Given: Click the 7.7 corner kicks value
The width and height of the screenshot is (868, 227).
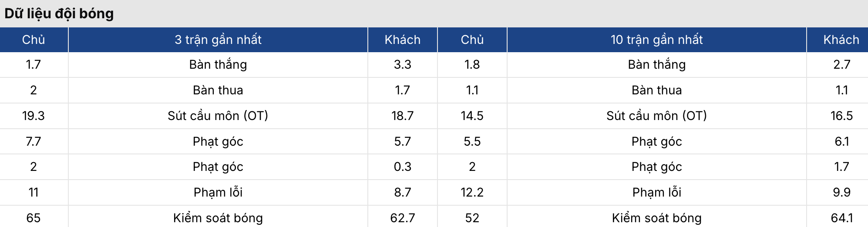Looking at the screenshot, I should (x=34, y=141).
